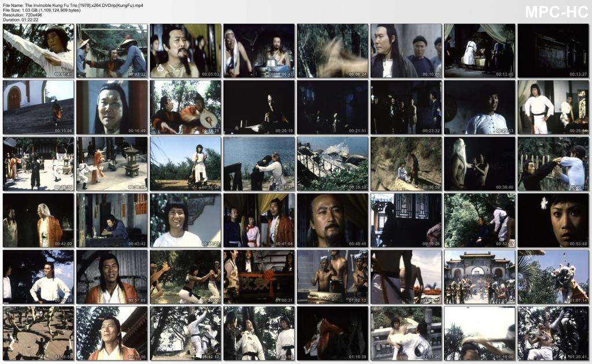Open the sparring thumbnail at 00:58:50

[x=186, y=277]
